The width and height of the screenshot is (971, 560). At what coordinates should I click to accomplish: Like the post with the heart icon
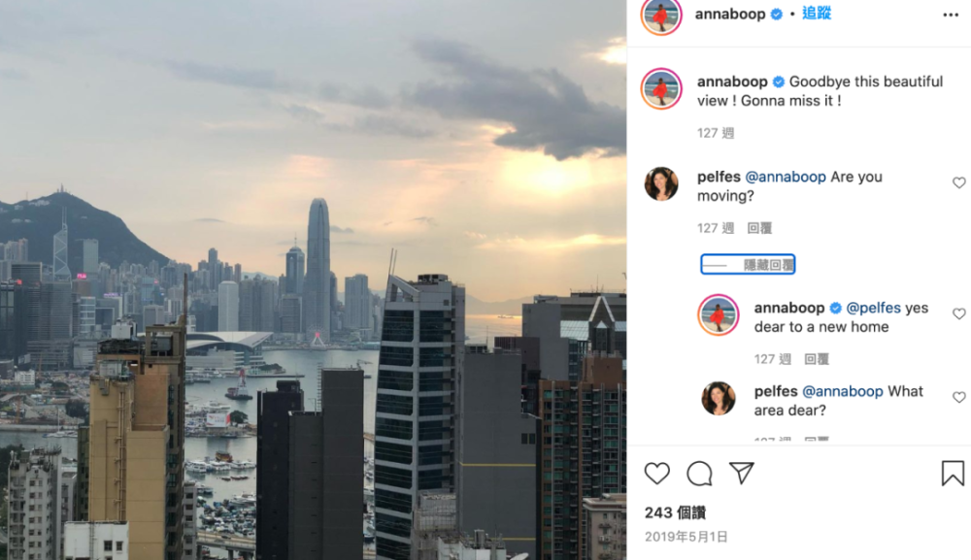pyautogui.click(x=657, y=474)
